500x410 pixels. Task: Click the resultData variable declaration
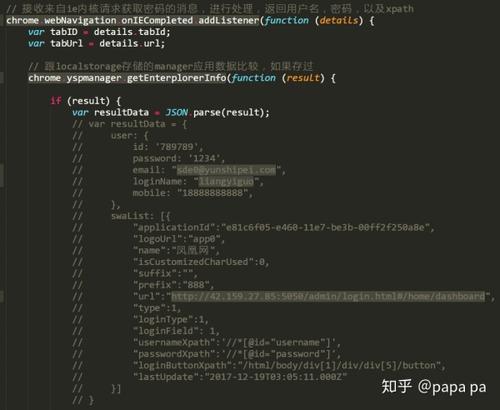121,112
